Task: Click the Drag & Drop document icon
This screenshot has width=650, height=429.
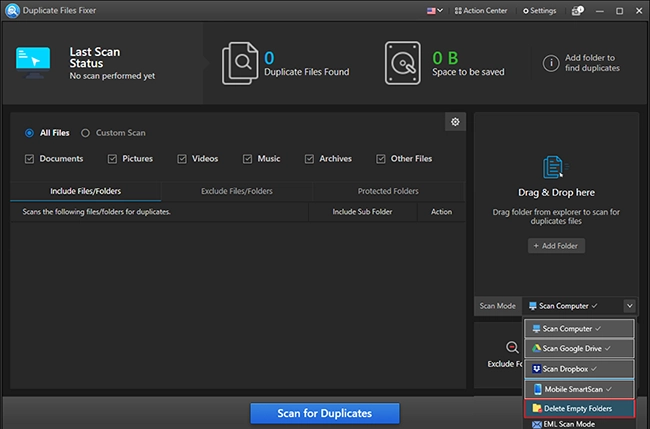Action: pyautogui.click(x=555, y=167)
